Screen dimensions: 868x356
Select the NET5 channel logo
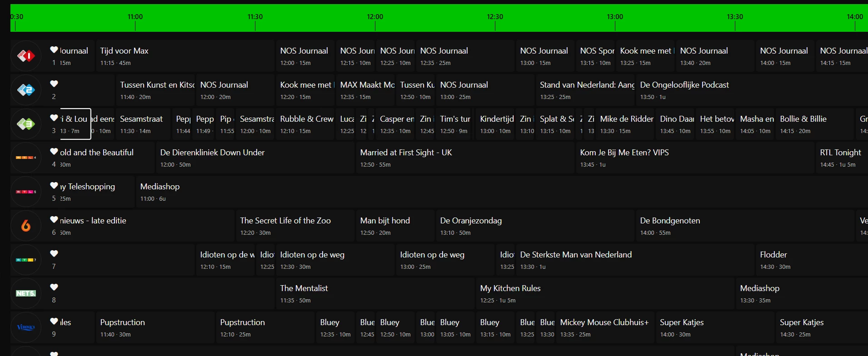[26, 293]
